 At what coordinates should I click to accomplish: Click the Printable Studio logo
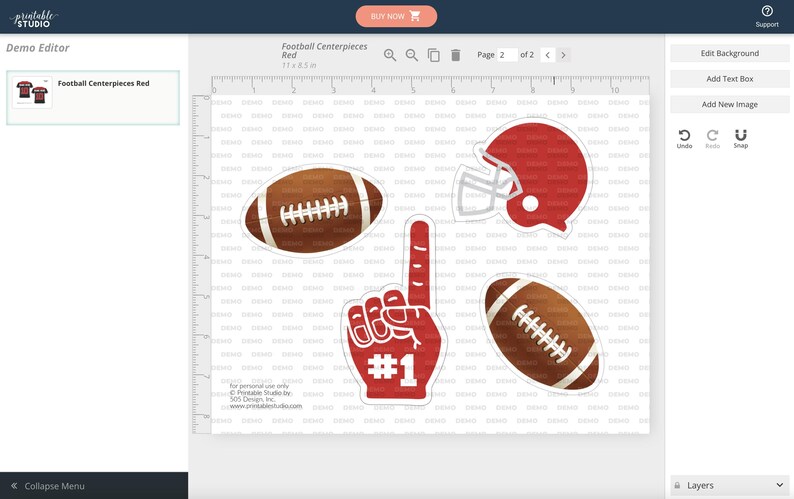pyautogui.click(x=33, y=19)
